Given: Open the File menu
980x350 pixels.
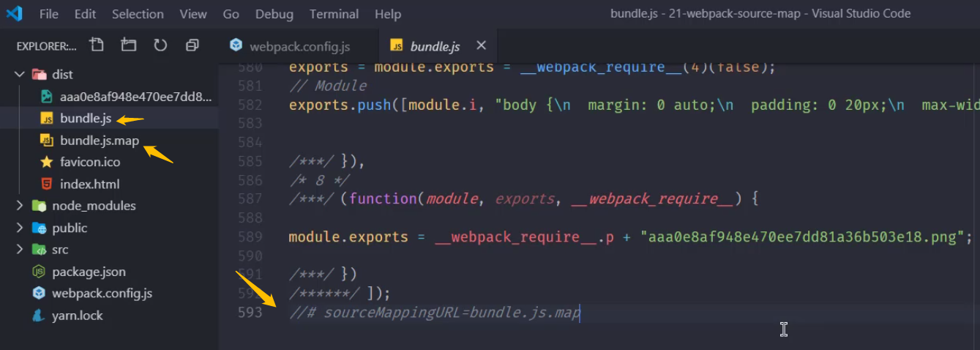Looking at the screenshot, I should click(x=49, y=14).
